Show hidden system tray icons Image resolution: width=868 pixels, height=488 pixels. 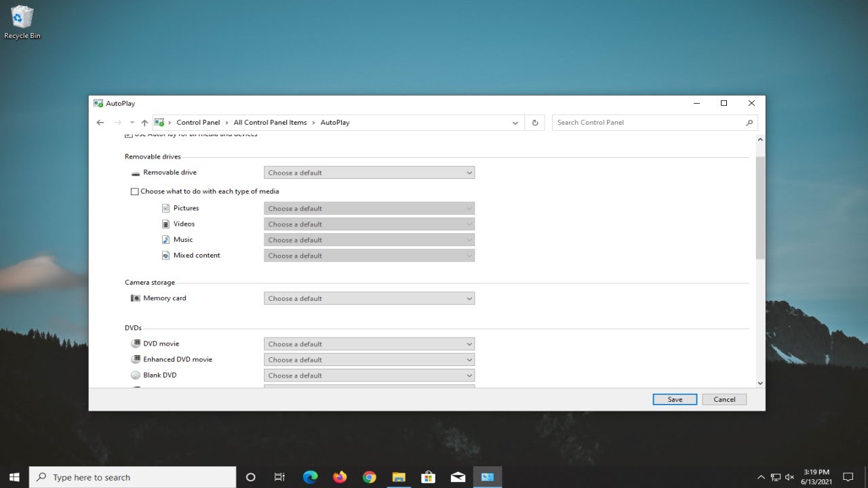(x=761, y=477)
